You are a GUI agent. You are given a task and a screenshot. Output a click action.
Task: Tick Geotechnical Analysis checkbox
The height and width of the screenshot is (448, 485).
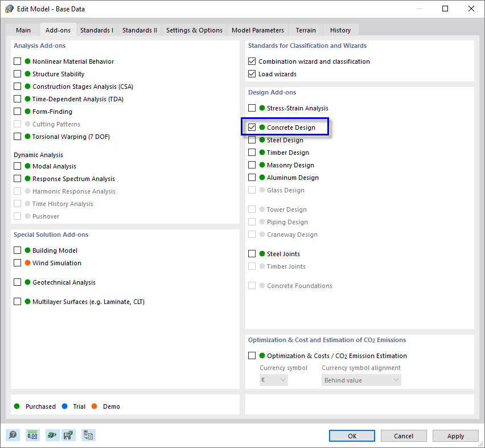(17, 282)
